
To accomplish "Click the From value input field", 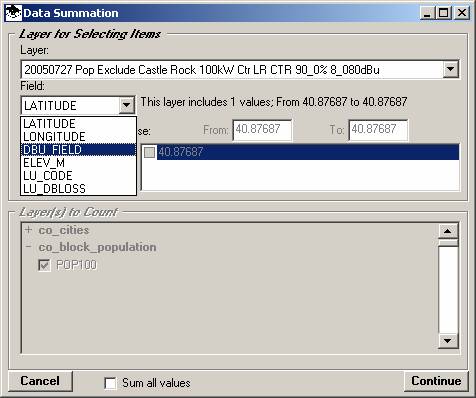I will 262,130.
